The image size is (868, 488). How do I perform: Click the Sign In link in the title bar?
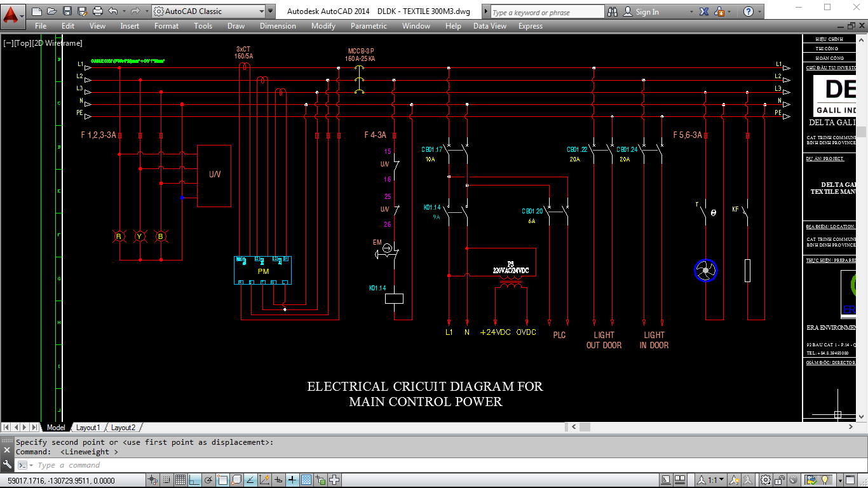pos(647,11)
